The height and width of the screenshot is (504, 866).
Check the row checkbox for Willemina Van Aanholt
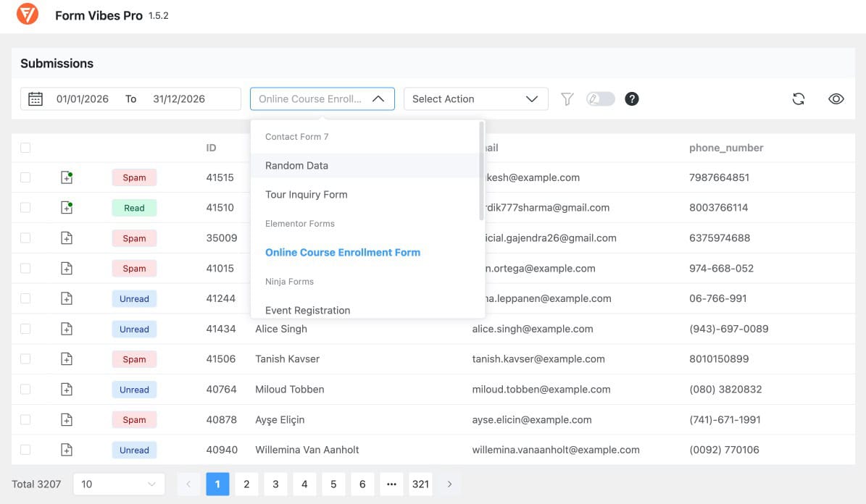click(x=25, y=450)
